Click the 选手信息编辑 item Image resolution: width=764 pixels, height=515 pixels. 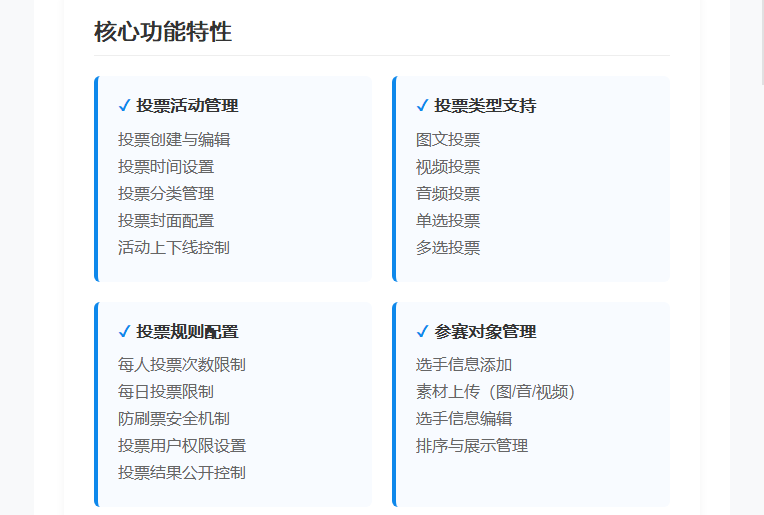[x=464, y=419]
